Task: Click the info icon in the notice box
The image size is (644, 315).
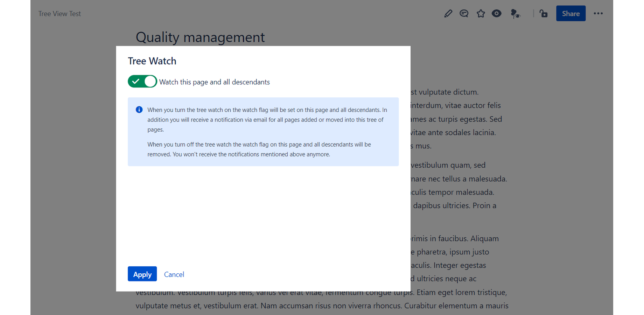Action: point(139,110)
